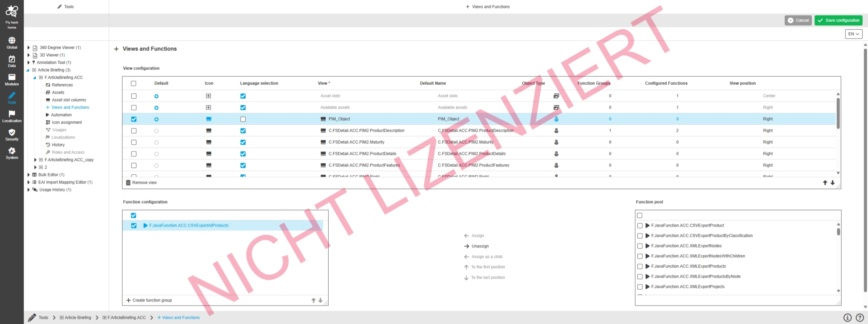Check the select-all checkbox in Function pool
Screen dimensions: 868x324
pos(640,215)
